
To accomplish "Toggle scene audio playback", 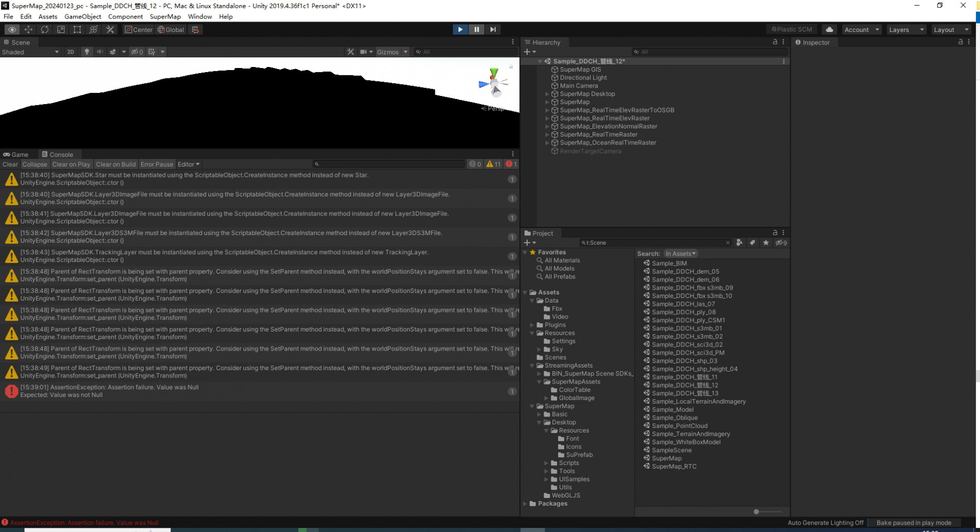I will [x=100, y=52].
